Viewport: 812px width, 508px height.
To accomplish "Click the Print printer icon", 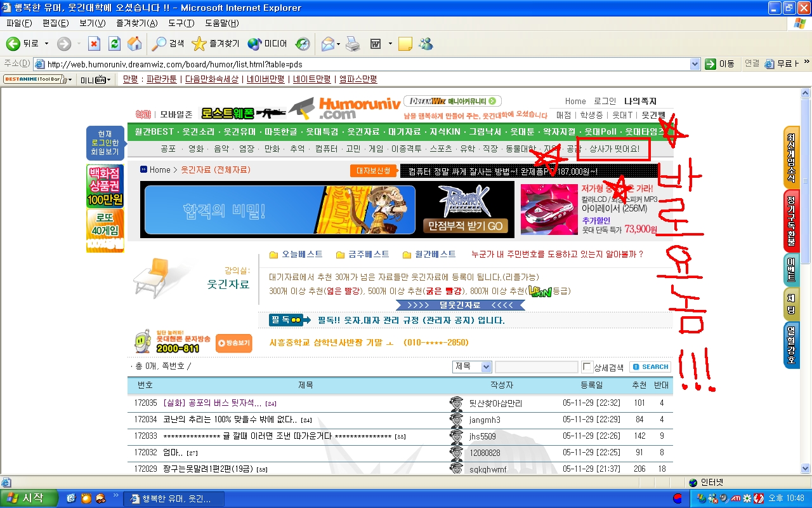I will click(x=353, y=43).
